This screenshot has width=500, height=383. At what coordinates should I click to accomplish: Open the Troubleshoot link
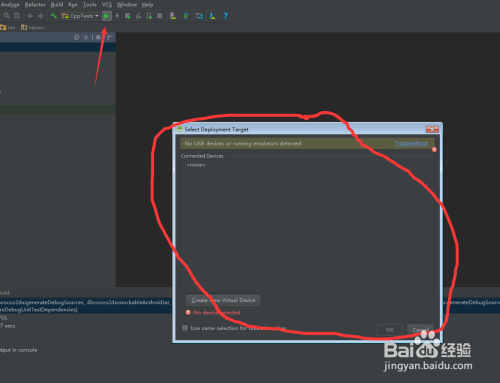pyautogui.click(x=411, y=143)
